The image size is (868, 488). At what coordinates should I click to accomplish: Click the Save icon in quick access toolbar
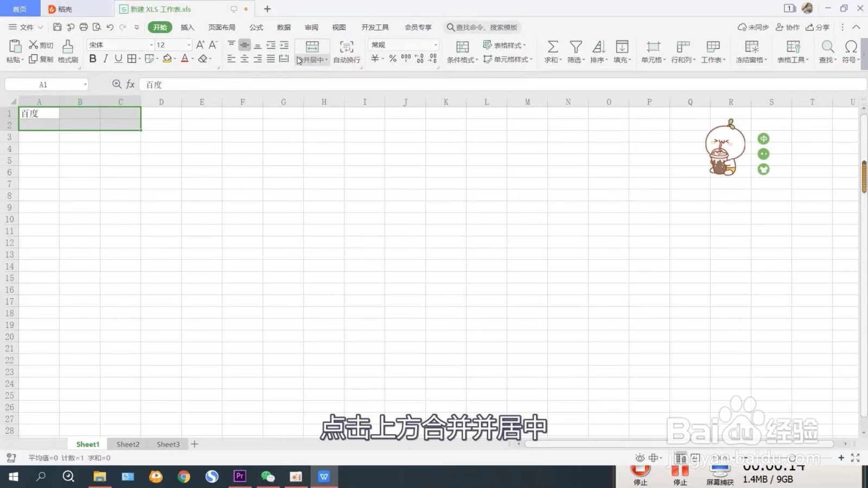coord(57,27)
